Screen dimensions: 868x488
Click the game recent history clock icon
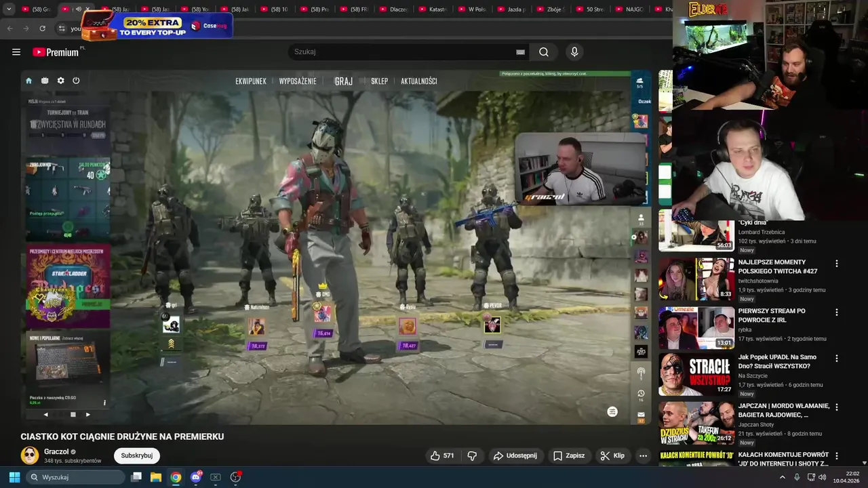pos(641,393)
